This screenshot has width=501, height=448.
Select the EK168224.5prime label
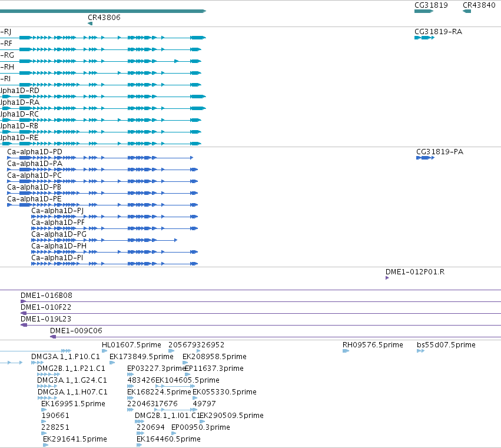159,393
